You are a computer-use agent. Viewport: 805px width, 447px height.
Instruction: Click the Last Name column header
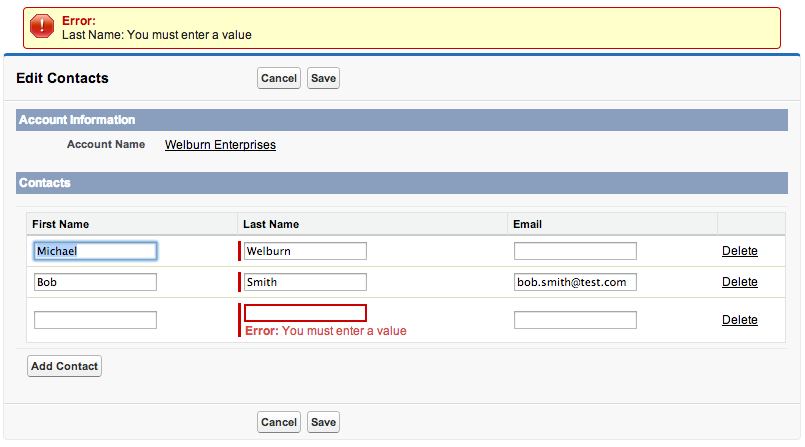tap(271, 224)
